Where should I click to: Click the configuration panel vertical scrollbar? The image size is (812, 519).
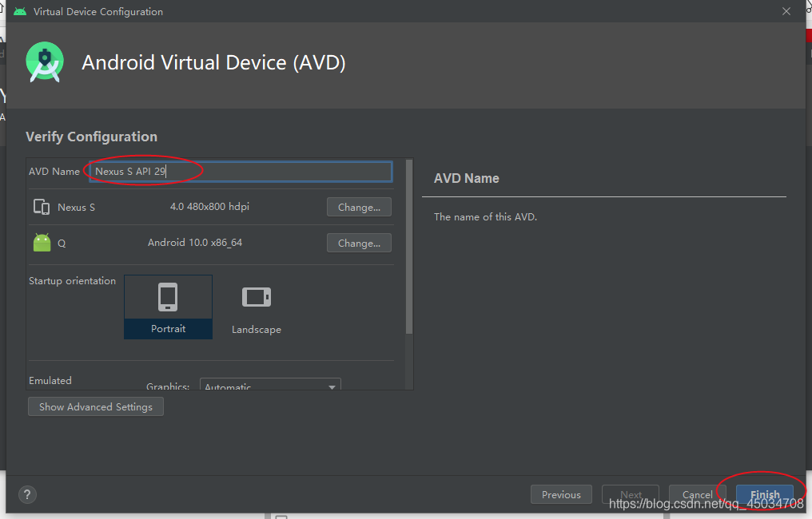tap(409, 247)
